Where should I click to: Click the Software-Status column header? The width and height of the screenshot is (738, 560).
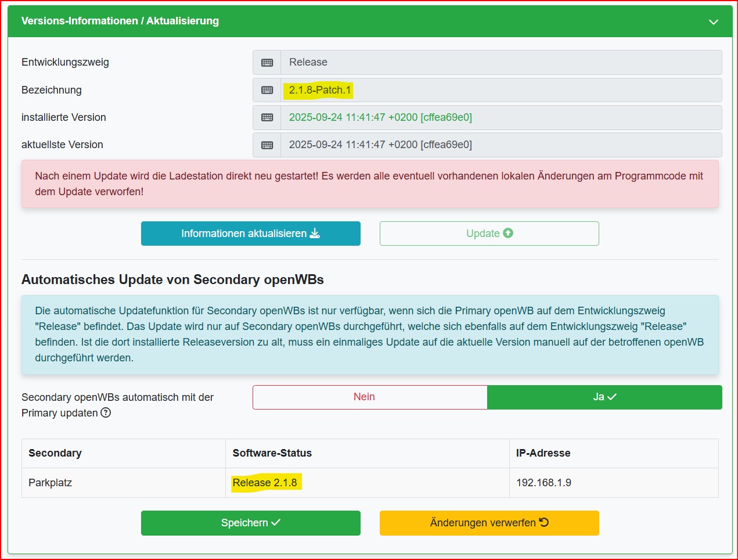coord(368,454)
